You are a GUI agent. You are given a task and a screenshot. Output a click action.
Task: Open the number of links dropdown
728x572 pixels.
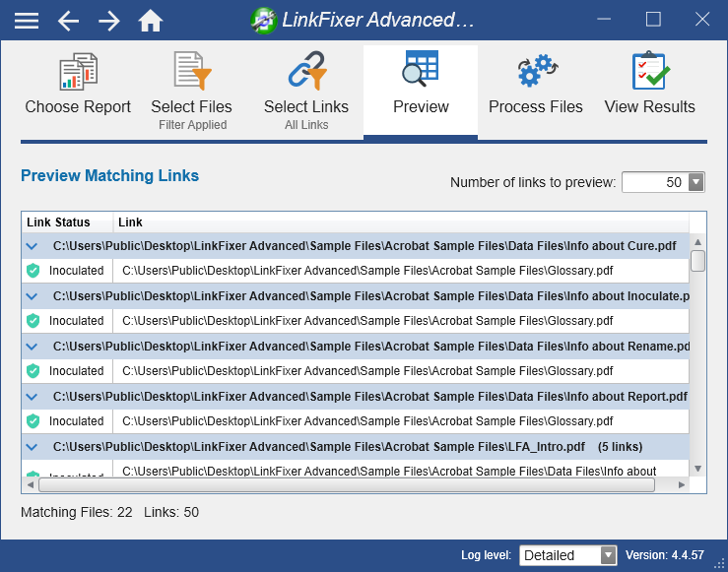pyautogui.click(x=695, y=182)
